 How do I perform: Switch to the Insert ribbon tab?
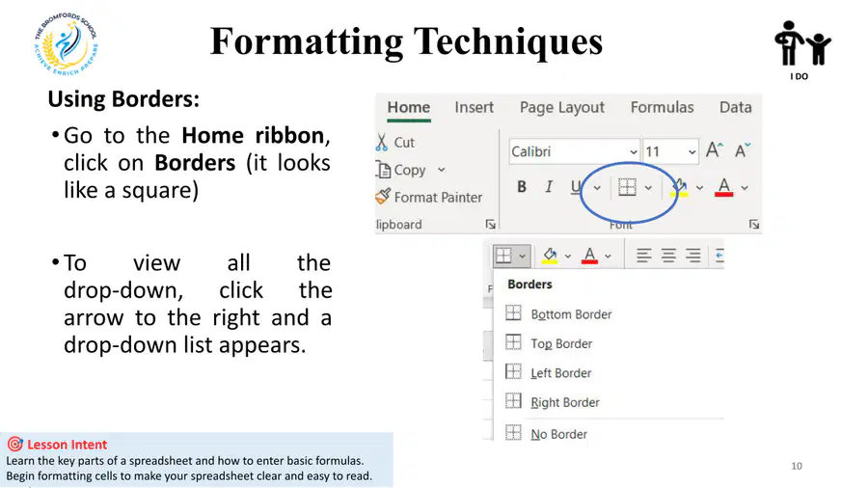click(x=474, y=107)
